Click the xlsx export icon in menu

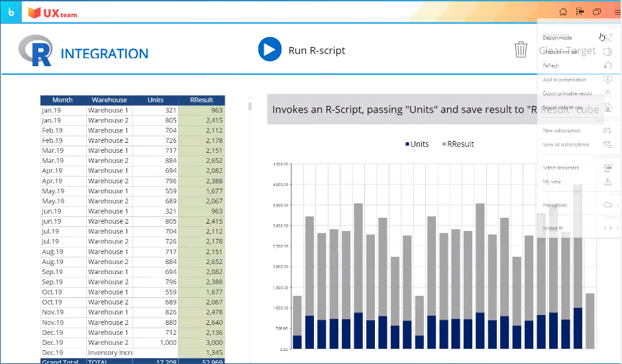pos(607,107)
